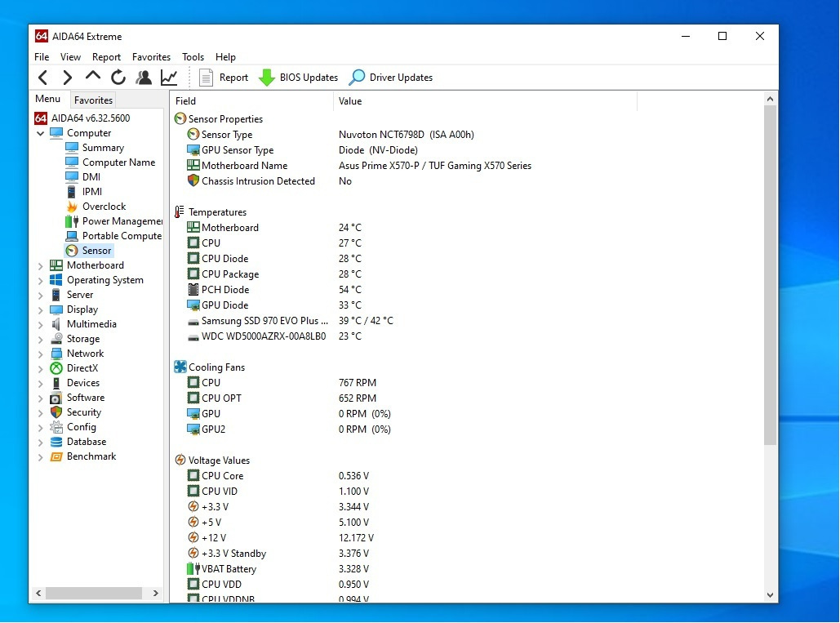Click the Field column header
The image size is (840, 623).
coord(251,100)
